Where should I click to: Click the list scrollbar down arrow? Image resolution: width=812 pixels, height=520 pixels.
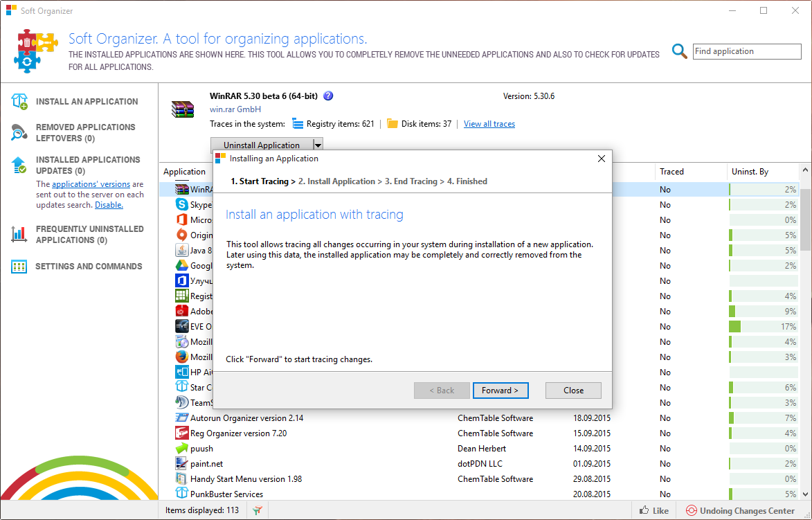806,494
